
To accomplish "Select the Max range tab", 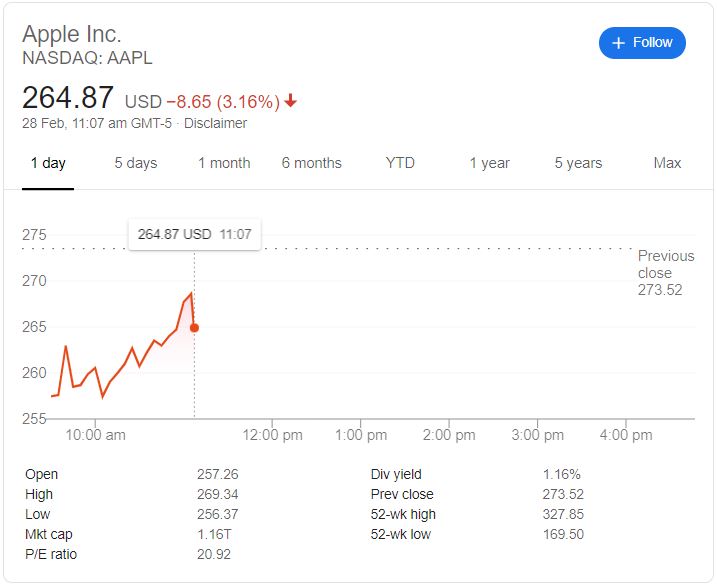I will pyautogui.click(x=667, y=163).
